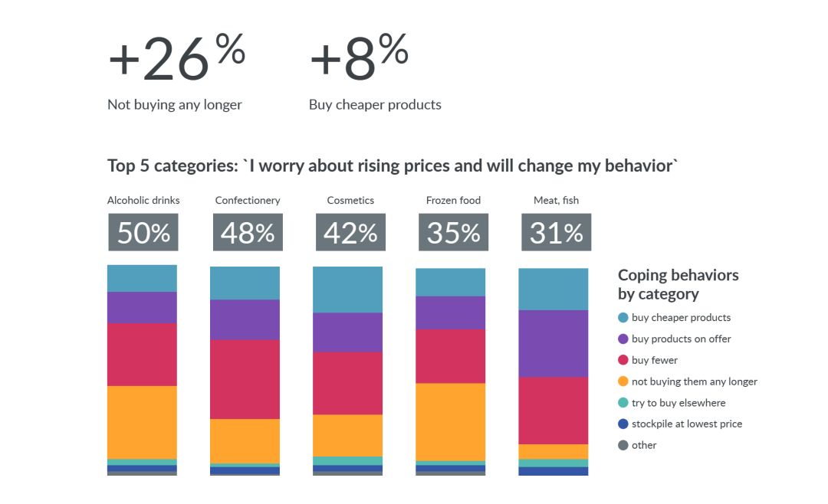Select the 35% Frozen food badge
This screenshot has width=828, height=504.
(453, 233)
